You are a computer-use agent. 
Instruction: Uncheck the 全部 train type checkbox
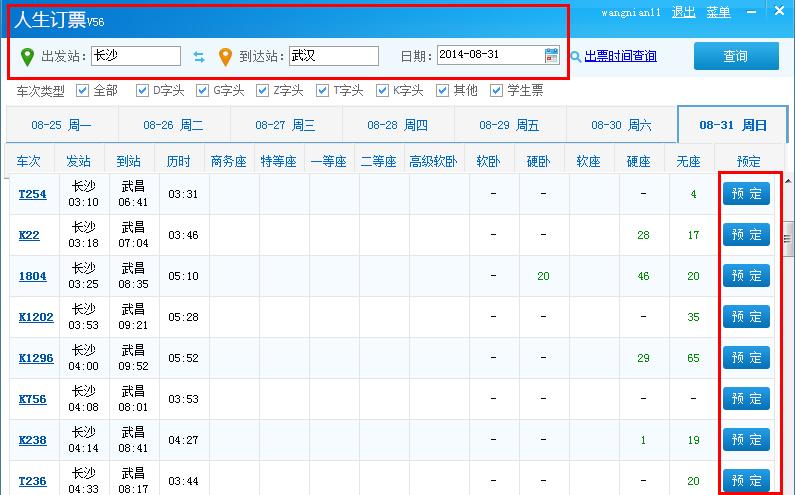point(83,91)
